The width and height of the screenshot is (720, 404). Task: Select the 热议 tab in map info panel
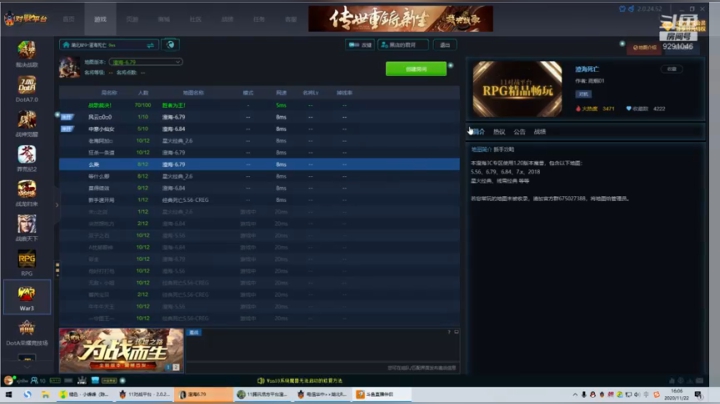pyautogui.click(x=499, y=132)
